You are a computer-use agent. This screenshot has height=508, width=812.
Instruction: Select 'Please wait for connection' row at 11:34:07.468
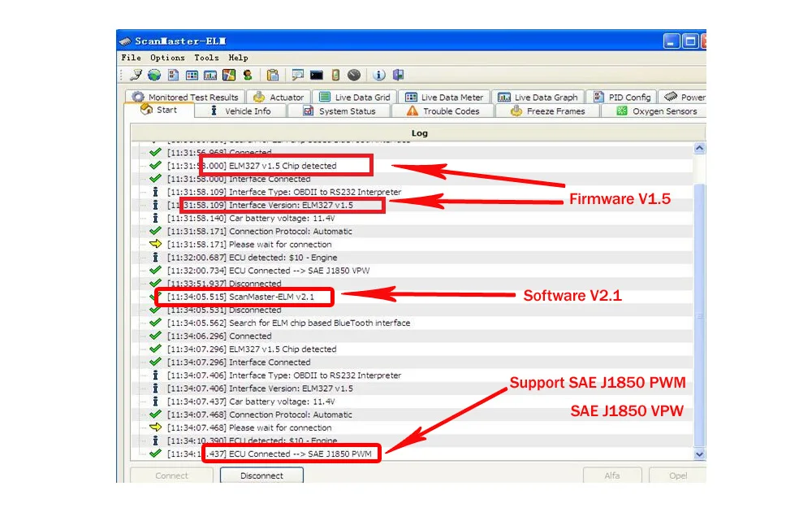pyautogui.click(x=412, y=428)
